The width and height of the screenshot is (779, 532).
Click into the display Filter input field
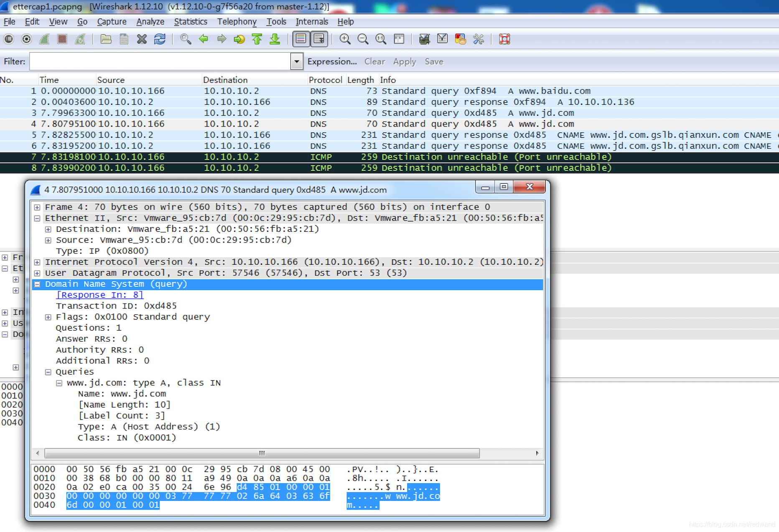(160, 61)
